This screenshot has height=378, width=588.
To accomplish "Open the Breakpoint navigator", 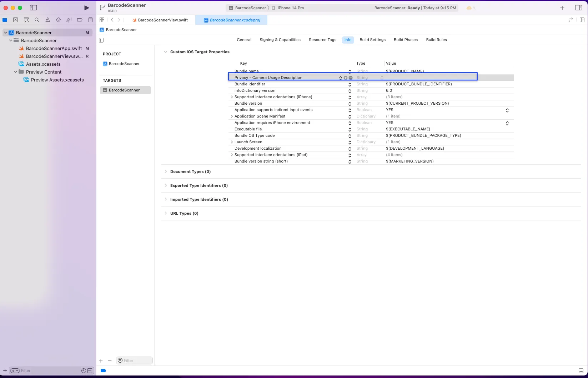I will (x=80, y=20).
